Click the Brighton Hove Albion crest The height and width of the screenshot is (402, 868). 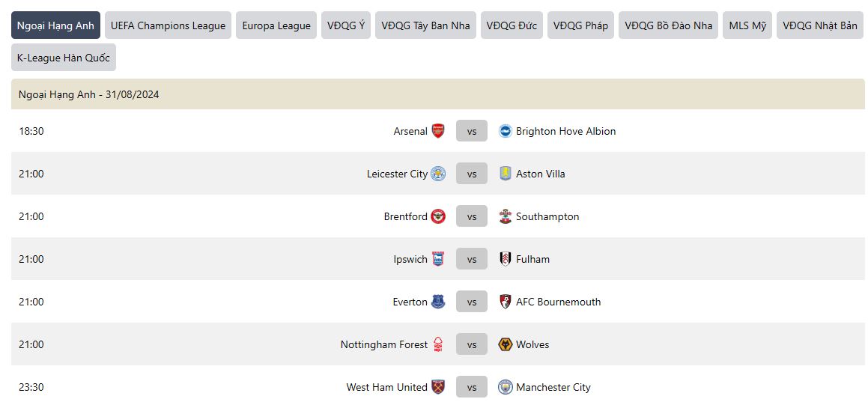506,131
